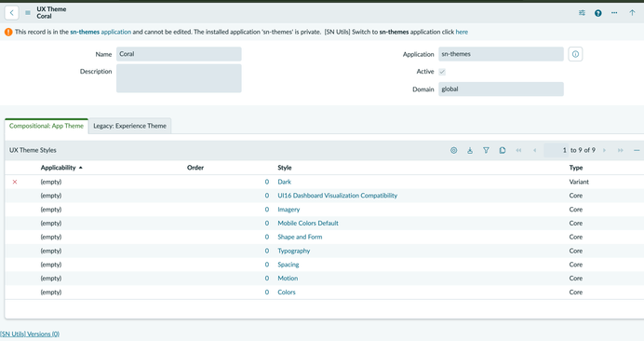Click 'here' to switch application
The image size is (644, 341).
click(462, 32)
